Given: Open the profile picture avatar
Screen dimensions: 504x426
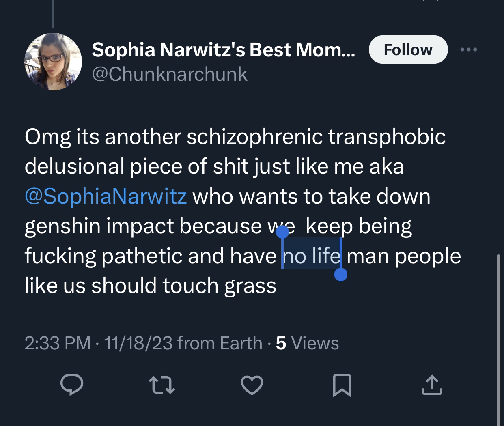Looking at the screenshot, I should (53, 62).
